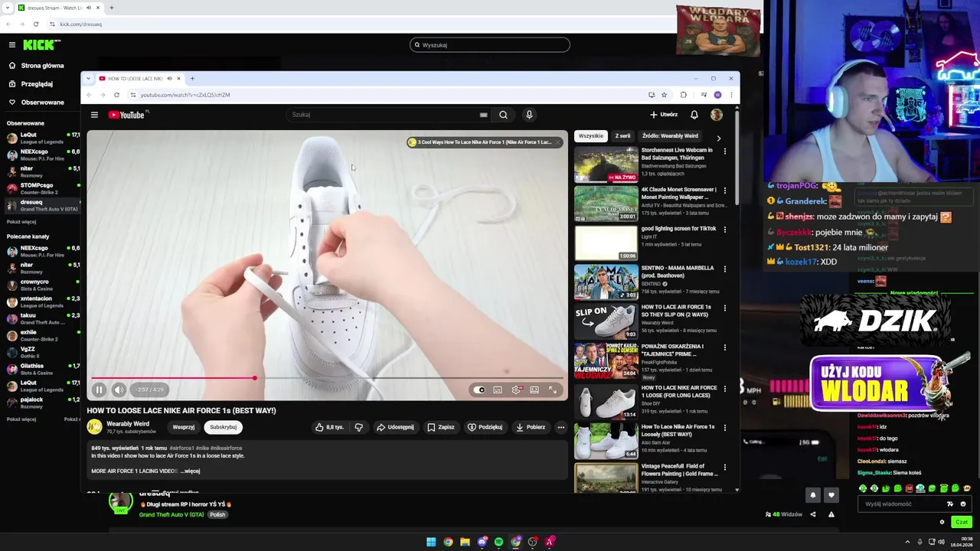
Task: Open the SLIP ON Air Force 1s thumbnail
Action: click(606, 321)
